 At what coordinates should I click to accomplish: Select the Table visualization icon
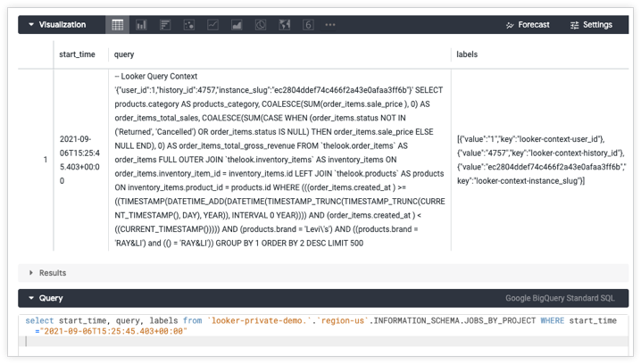[x=117, y=25]
